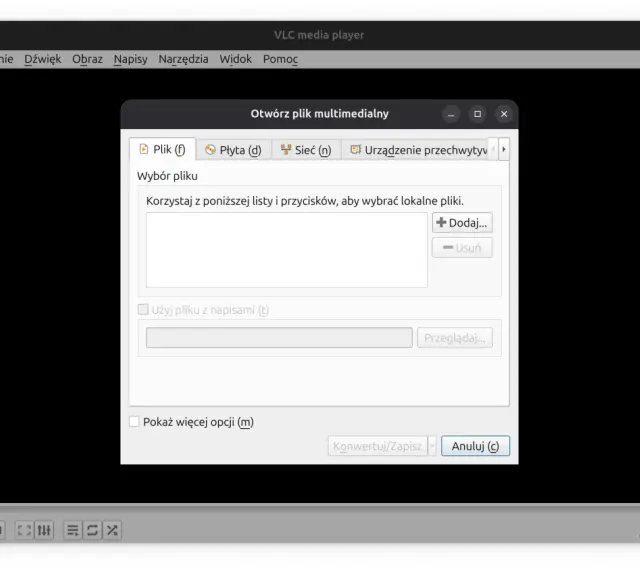
Task: Open the Napisy menu
Action: 130,59
